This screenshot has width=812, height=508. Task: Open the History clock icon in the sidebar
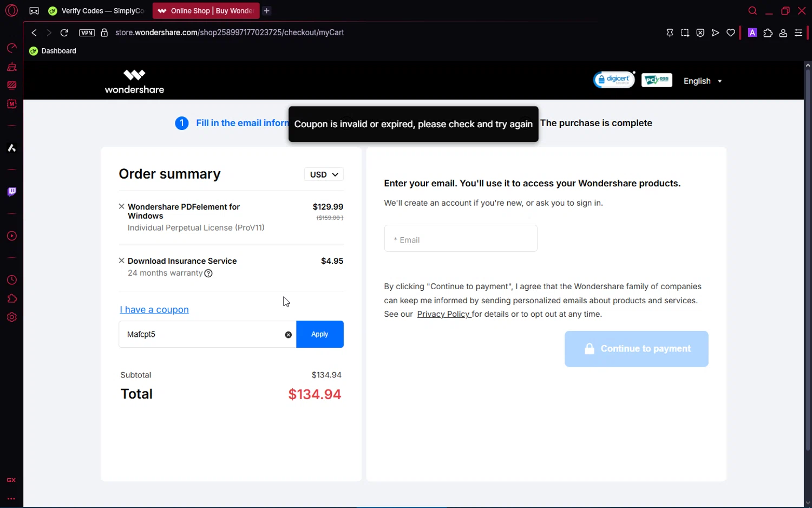pyautogui.click(x=11, y=280)
